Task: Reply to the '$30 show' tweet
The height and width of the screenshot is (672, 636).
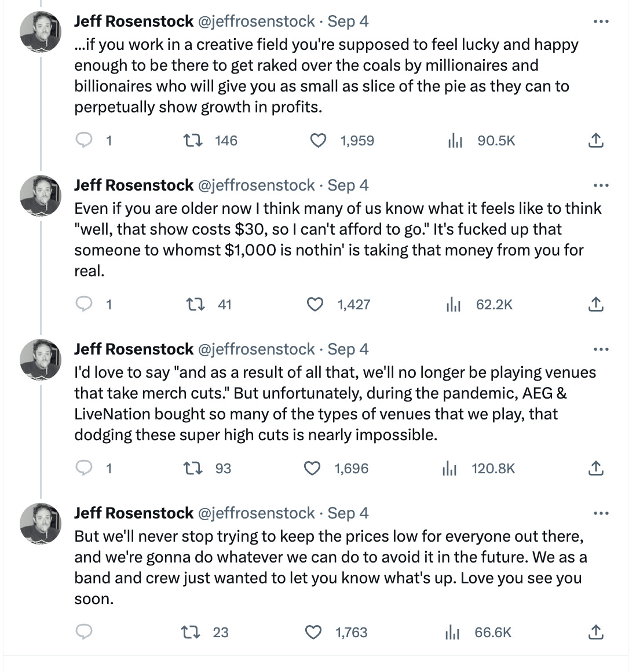Action: [85, 304]
